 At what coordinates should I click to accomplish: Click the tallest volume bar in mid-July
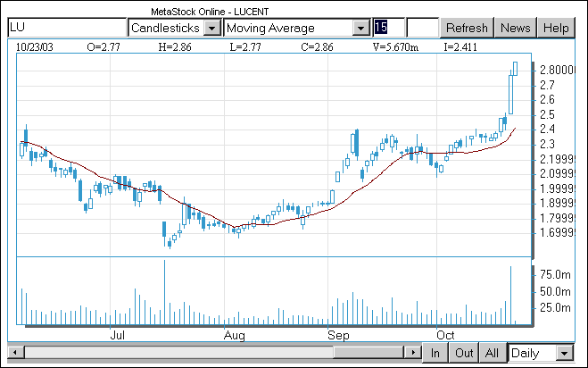[164, 292]
